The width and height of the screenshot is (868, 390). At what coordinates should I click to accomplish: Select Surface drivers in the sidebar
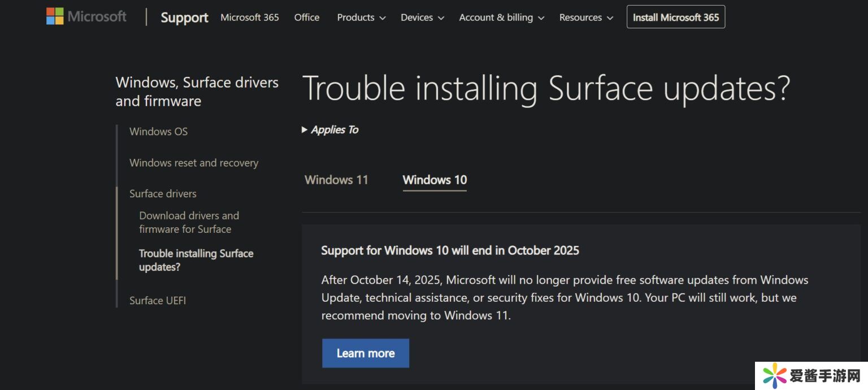(x=163, y=193)
